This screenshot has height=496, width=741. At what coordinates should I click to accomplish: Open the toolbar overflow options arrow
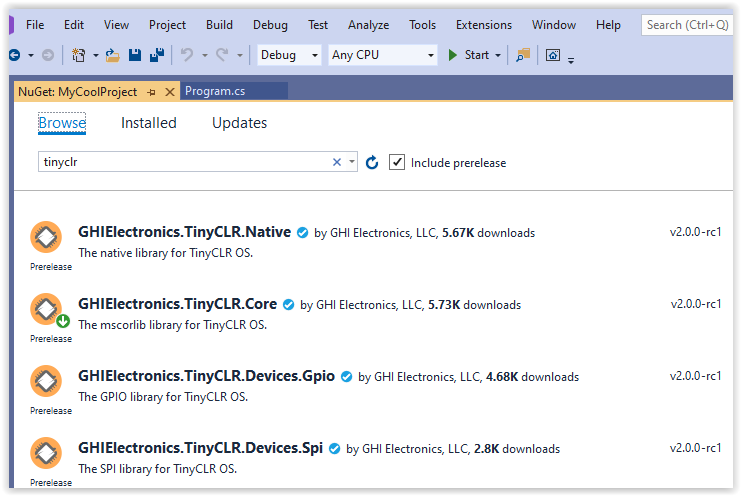tap(571, 60)
